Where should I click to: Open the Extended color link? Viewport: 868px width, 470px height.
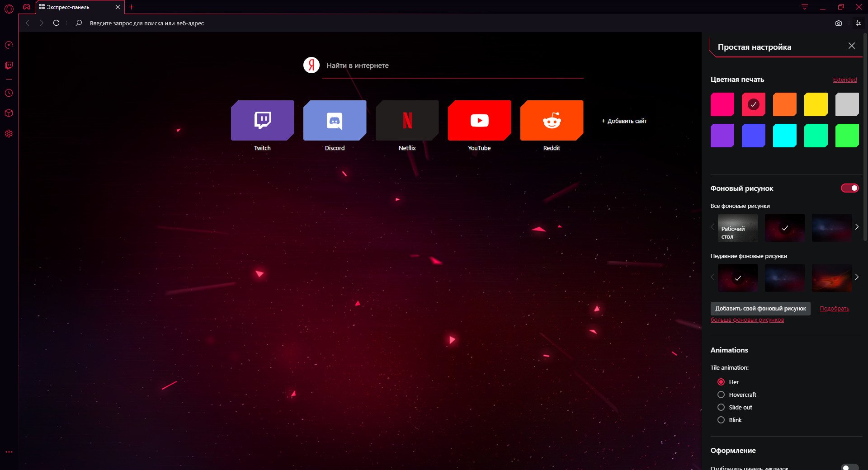(x=844, y=80)
